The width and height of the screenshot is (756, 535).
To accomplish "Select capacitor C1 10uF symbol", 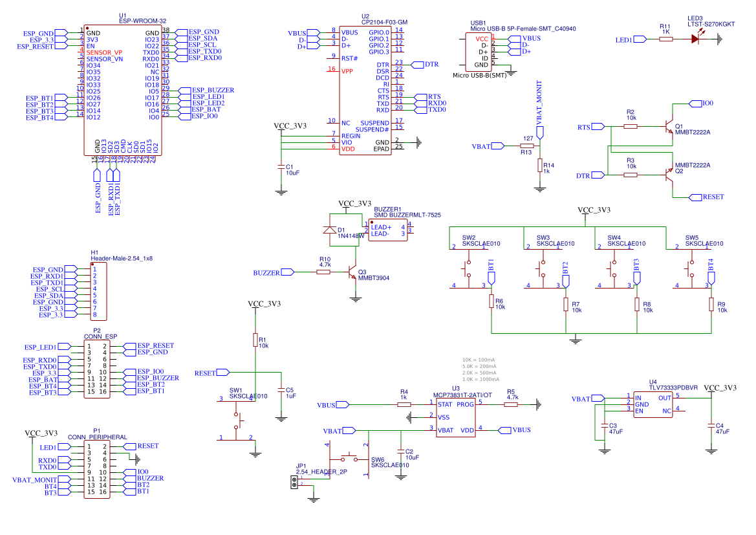I will point(281,167).
